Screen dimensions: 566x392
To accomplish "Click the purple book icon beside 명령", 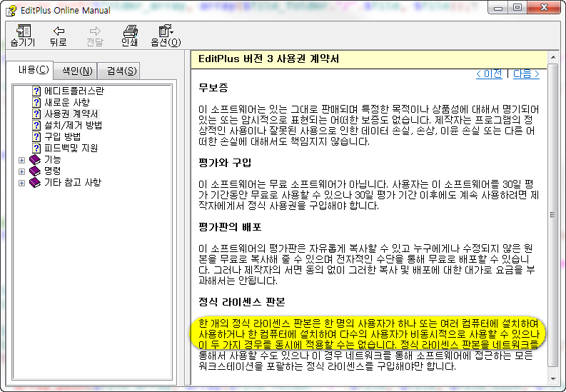I will pyautogui.click(x=35, y=171).
